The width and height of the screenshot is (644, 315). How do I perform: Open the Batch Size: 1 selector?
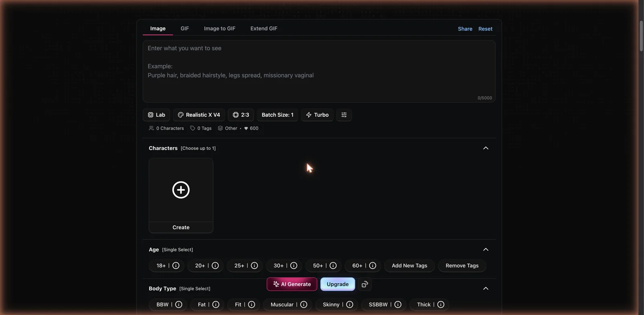pos(277,115)
